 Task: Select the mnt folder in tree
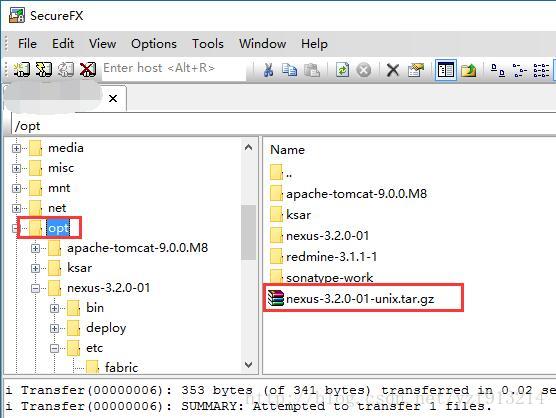point(59,188)
